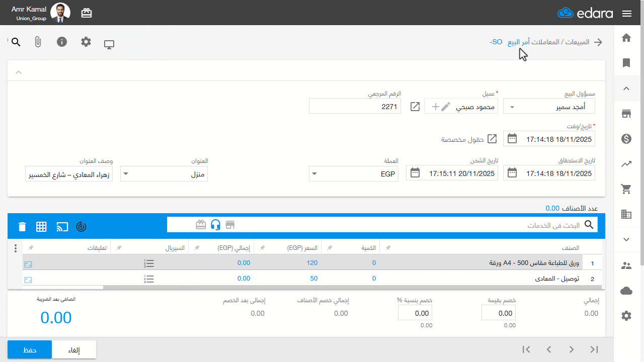
Task: Toggle pin on الكمية column header
Action: pyautogui.click(x=330, y=248)
